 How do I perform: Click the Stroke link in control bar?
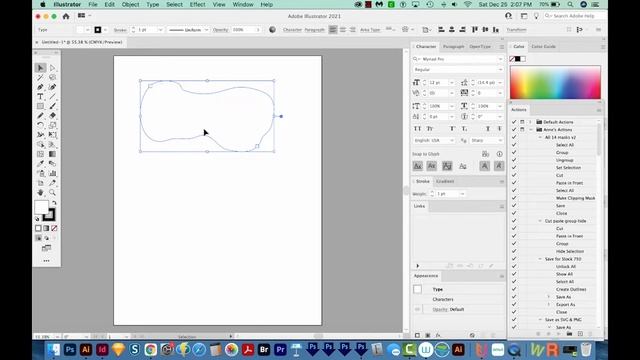pos(120,30)
